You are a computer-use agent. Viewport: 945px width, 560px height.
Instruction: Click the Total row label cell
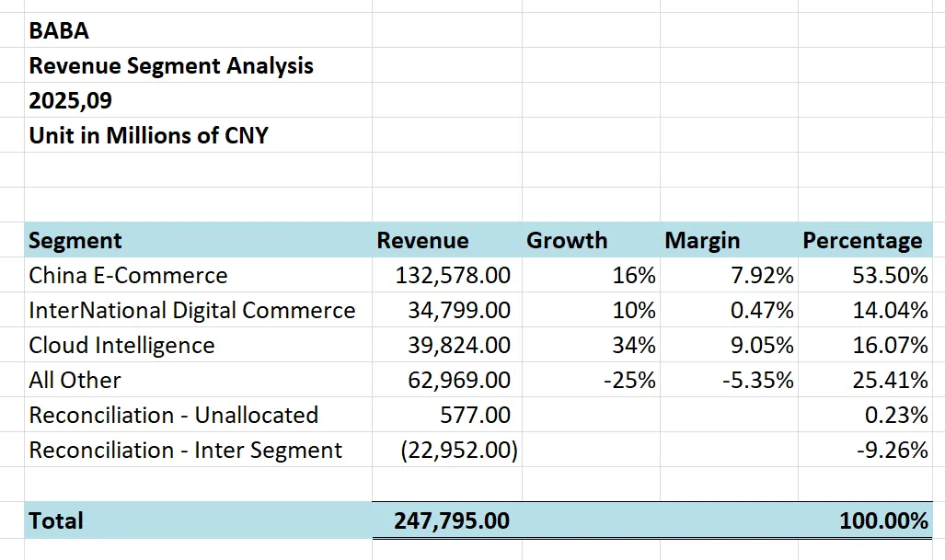tap(56, 520)
